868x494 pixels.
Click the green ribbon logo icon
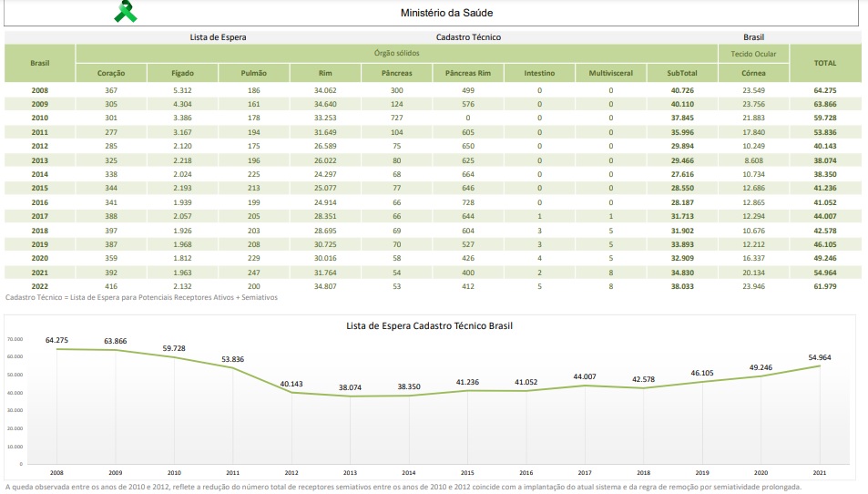(126, 12)
